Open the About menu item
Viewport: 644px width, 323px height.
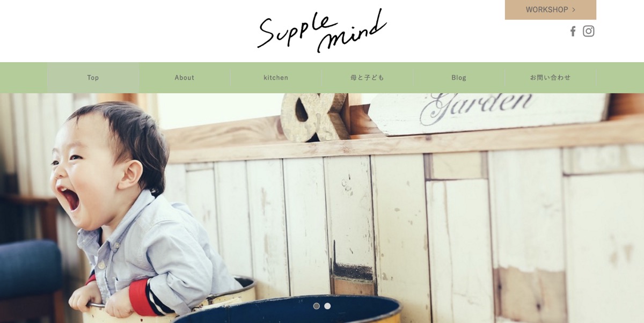tap(185, 78)
